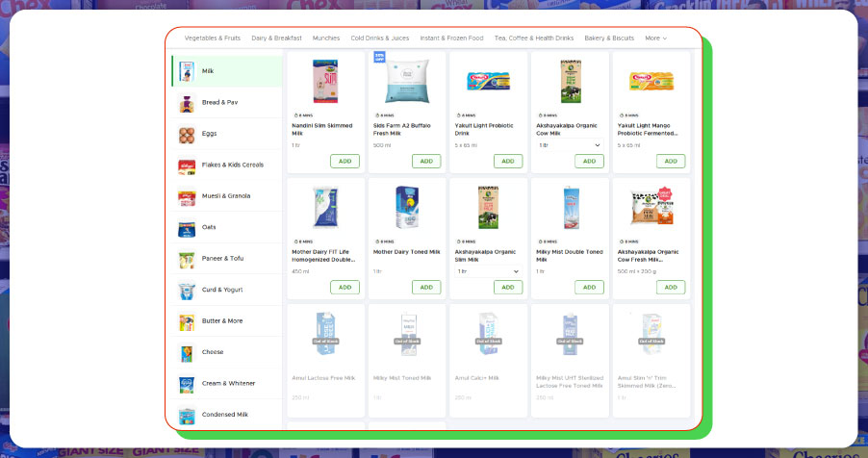Viewport: 868px width, 458px height.
Task: View Milky Mist Double Toned Milk image
Action: (x=571, y=207)
